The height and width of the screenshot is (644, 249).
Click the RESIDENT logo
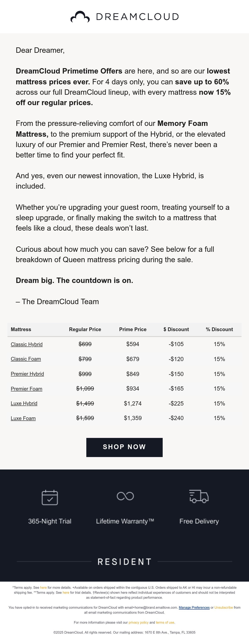(x=124, y=562)
